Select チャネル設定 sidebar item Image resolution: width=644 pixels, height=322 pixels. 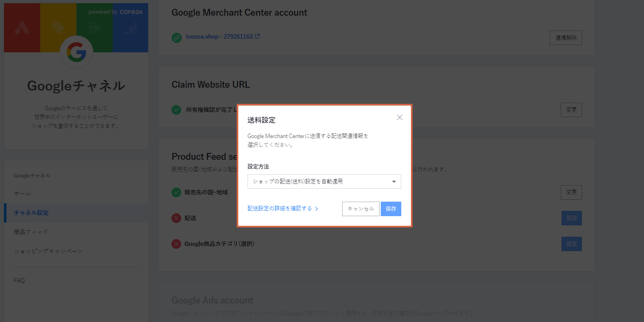click(31, 213)
